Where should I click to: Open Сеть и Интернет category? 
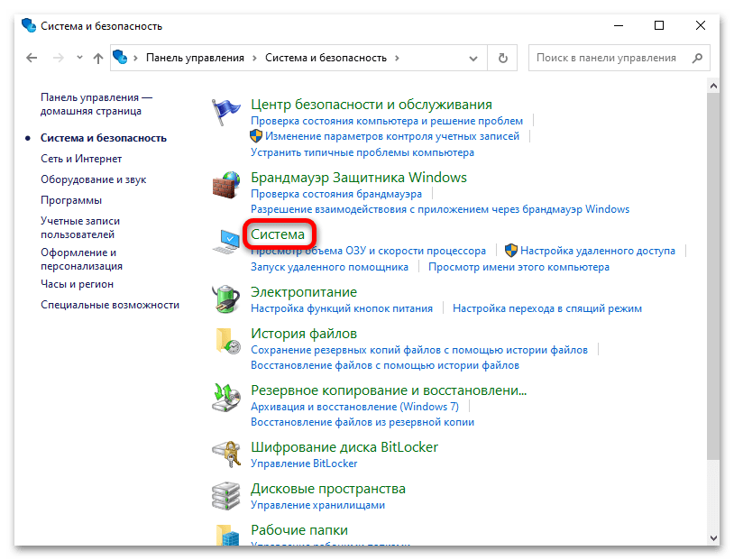tap(81, 159)
